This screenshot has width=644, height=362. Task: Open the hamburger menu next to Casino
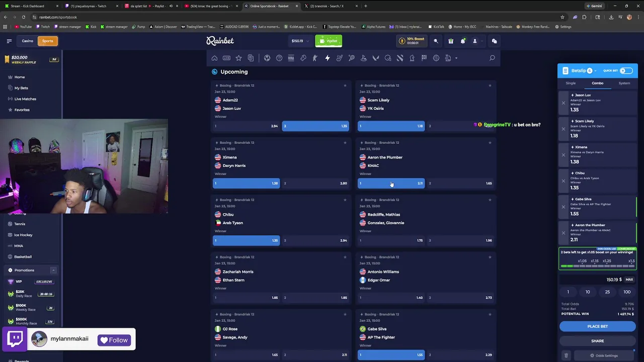(x=9, y=41)
